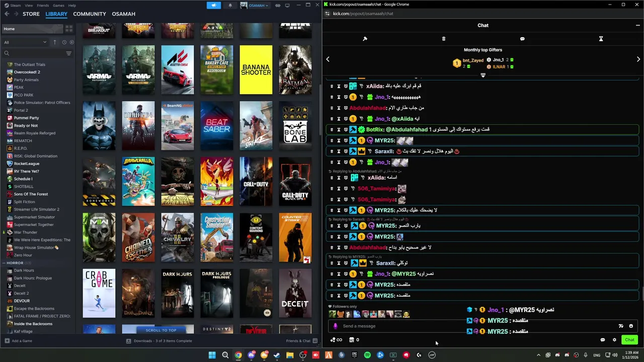Open the Kick shop icon with 0

click(354, 340)
